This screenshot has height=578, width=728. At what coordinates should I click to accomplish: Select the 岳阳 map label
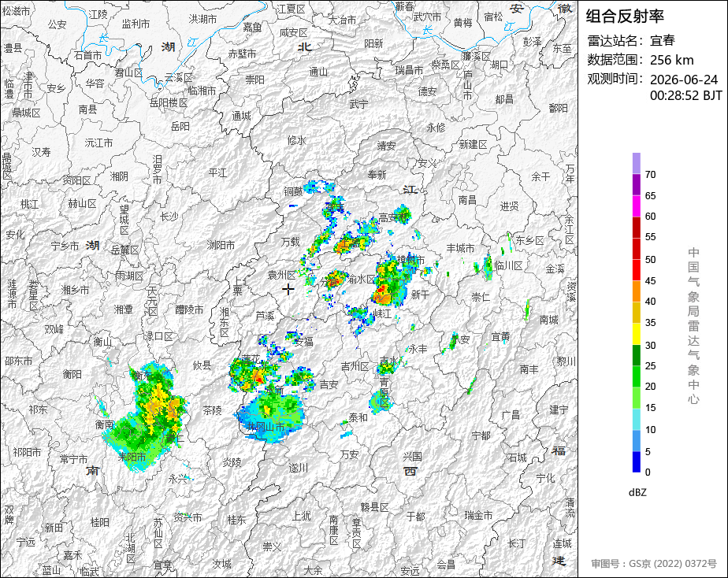click(x=180, y=126)
